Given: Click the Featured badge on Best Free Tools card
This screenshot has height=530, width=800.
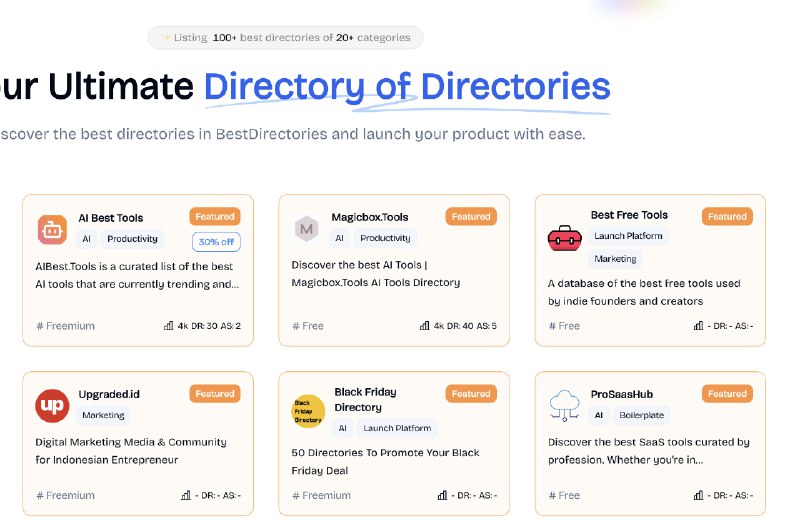Looking at the screenshot, I should coord(727,216).
